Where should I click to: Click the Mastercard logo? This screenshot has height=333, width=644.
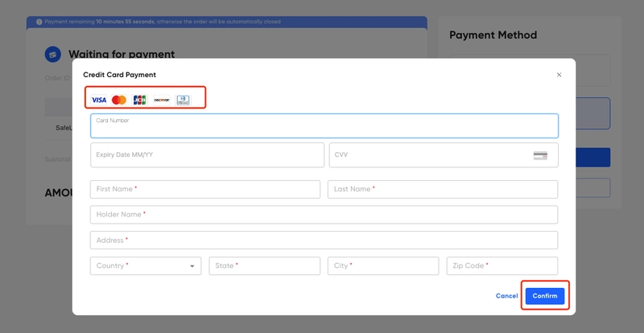tap(119, 100)
